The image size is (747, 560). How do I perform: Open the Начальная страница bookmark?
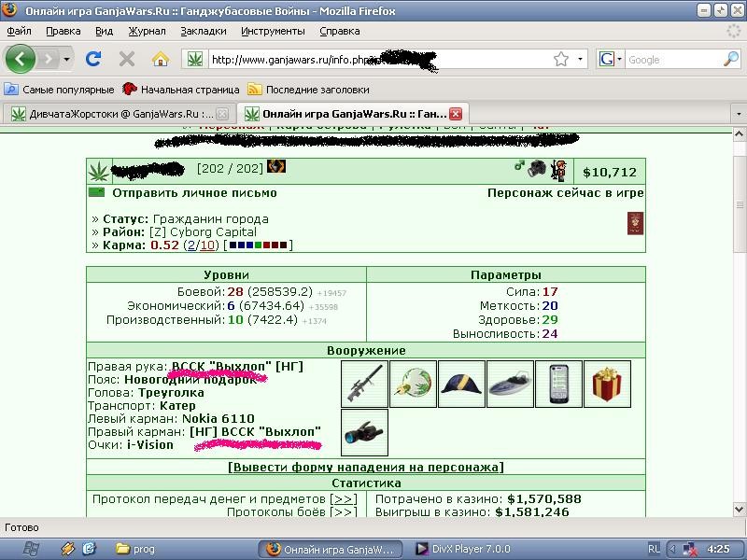click(181, 90)
